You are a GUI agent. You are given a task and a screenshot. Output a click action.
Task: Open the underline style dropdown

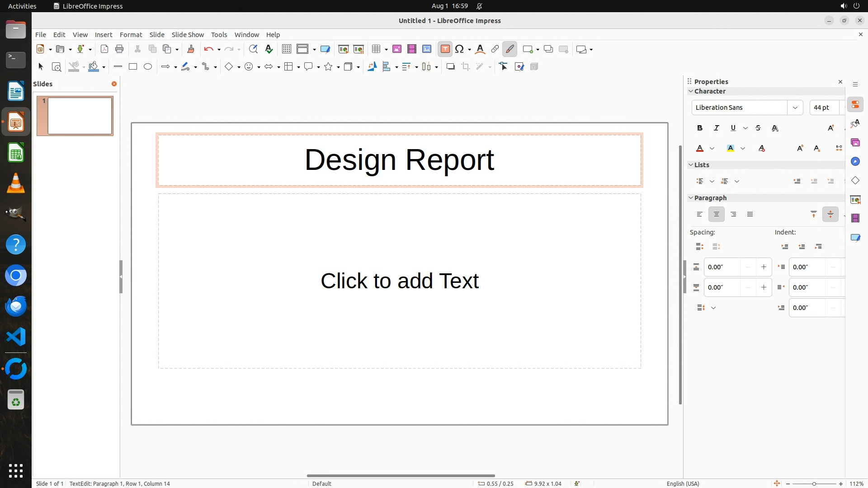coord(745,128)
